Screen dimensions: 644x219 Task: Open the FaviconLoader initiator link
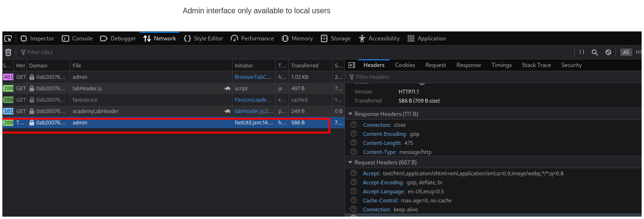tap(253, 100)
